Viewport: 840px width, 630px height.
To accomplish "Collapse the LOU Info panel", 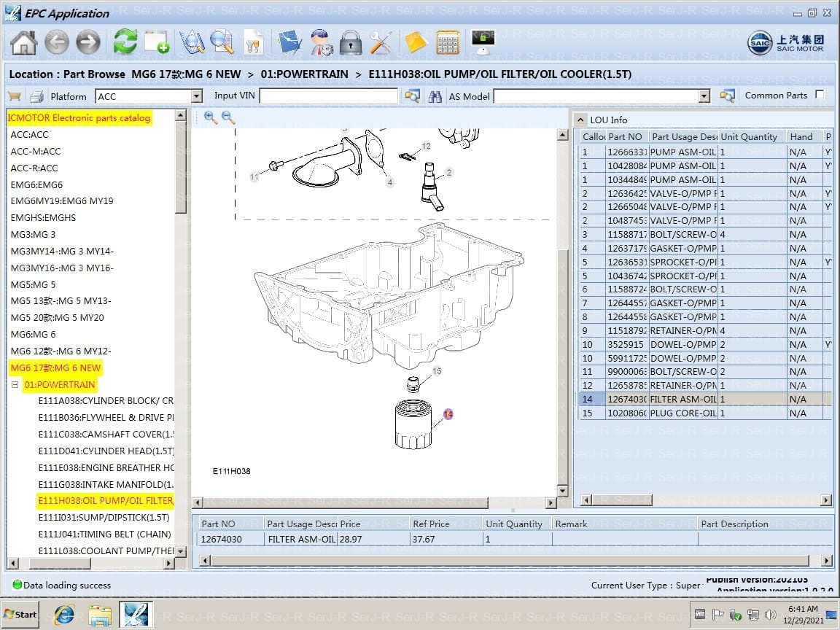I will (580, 120).
